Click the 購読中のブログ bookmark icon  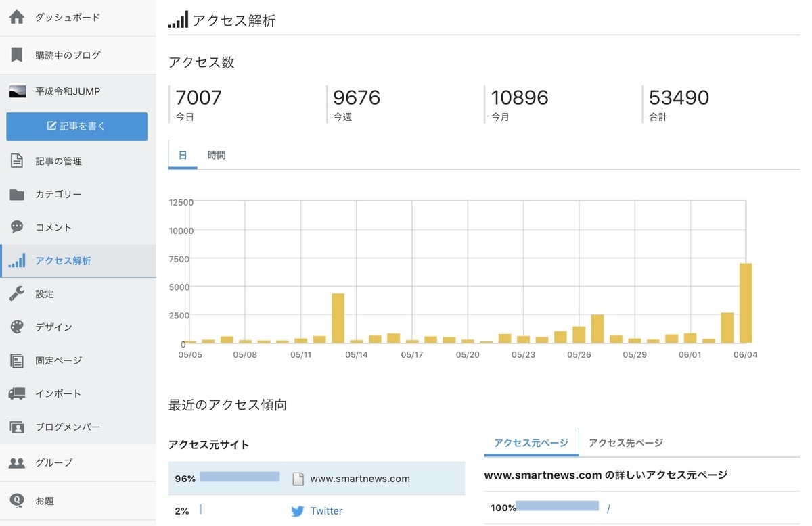(17, 55)
